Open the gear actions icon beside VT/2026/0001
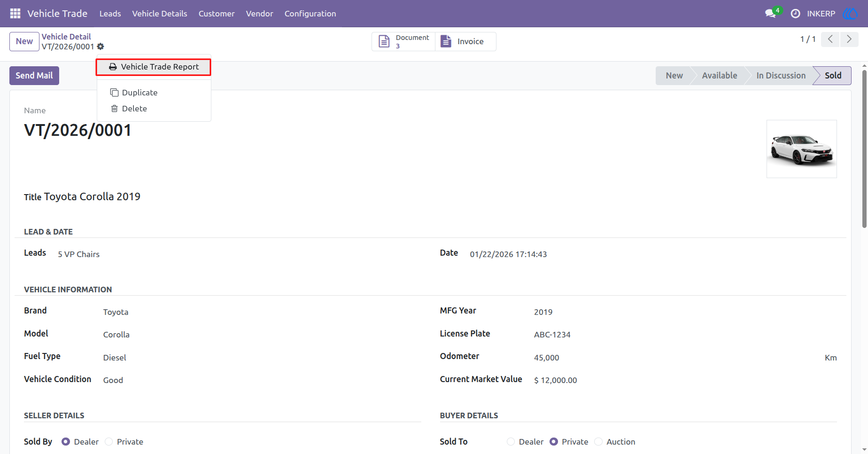Screen dimensions: 868x454 (x=101, y=47)
